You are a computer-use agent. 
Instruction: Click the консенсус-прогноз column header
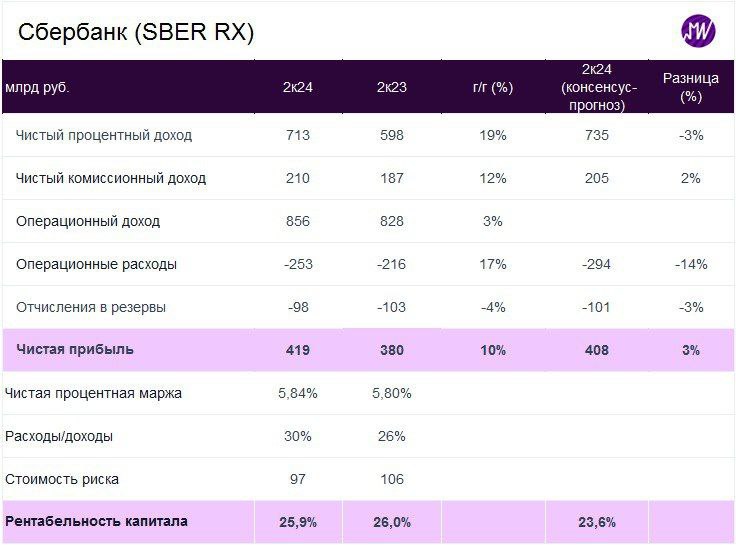click(x=596, y=87)
